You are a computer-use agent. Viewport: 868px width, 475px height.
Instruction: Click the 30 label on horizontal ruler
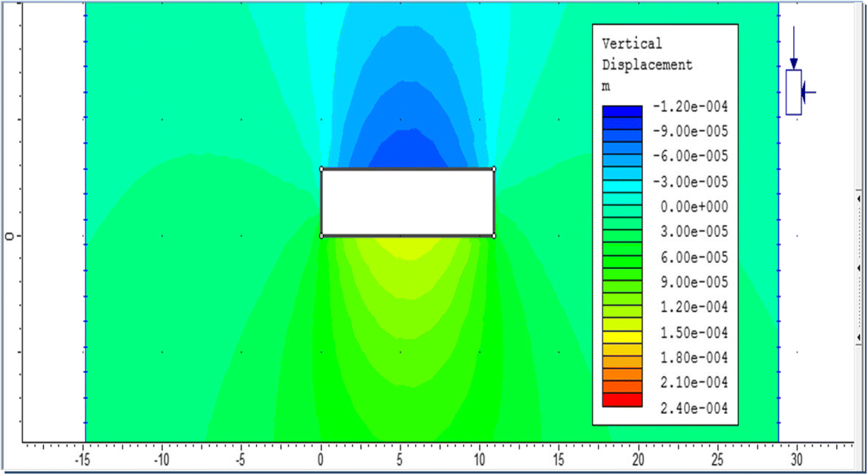click(797, 459)
